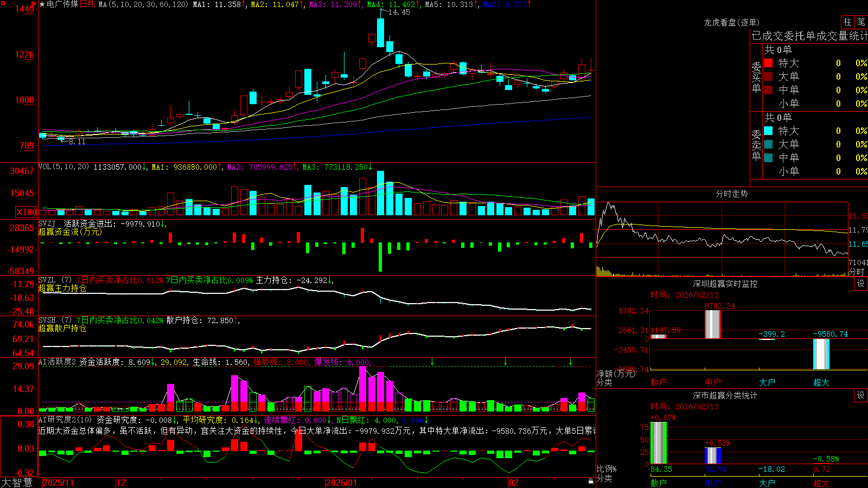Click the dark red 大单 buy-order swatch
The width and height of the screenshot is (868, 488).
768,76
